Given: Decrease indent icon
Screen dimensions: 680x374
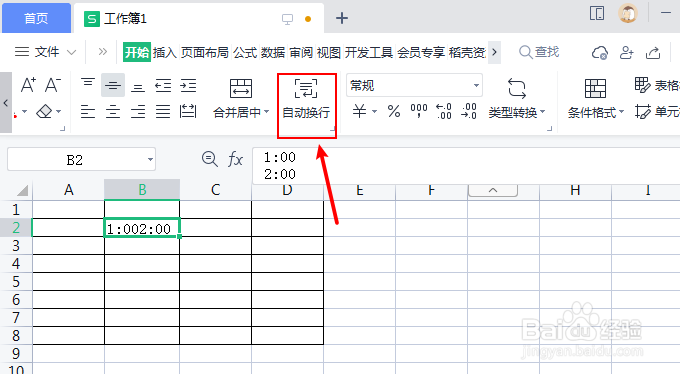Looking at the screenshot, I should point(163,85).
